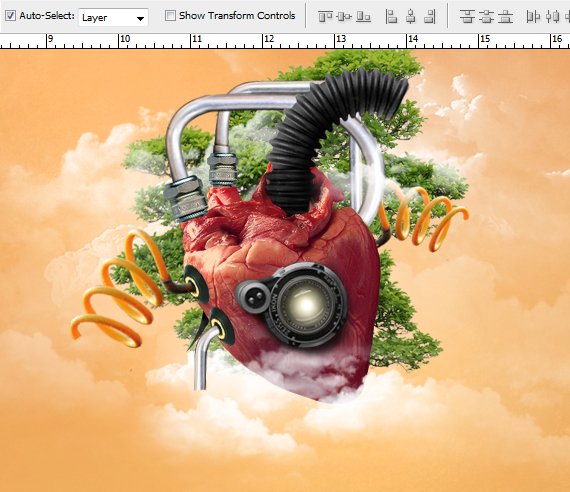Image resolution: width=570 pixels, height=492 pixels.
Task: Click Distribute bottom edges icon
Action: (505, 17)
